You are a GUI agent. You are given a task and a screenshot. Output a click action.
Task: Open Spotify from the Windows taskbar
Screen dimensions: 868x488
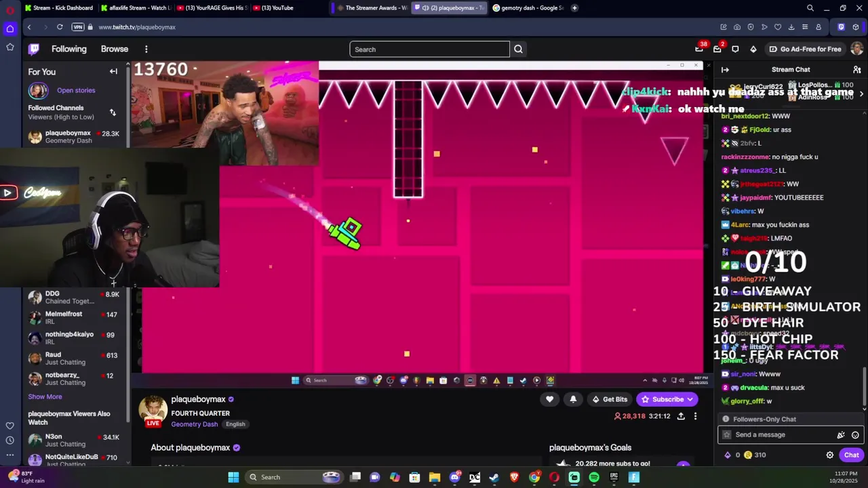(594, 477)
